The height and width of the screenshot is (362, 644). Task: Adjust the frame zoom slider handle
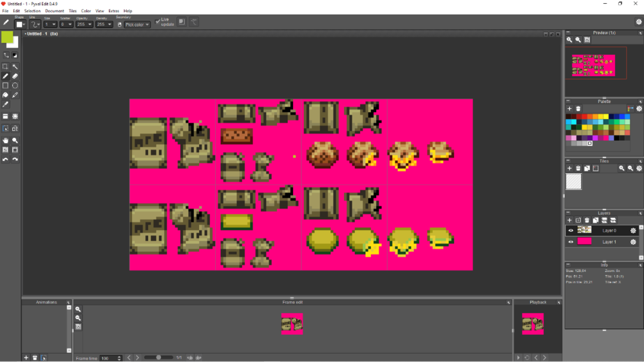(x=158, y=357)
